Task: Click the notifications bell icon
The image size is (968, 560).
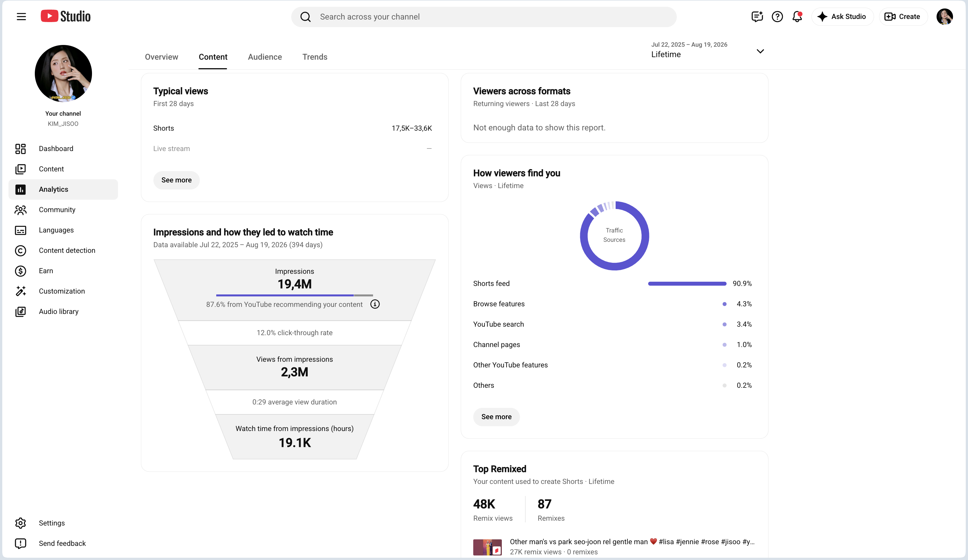Action: tap(797, 16)
